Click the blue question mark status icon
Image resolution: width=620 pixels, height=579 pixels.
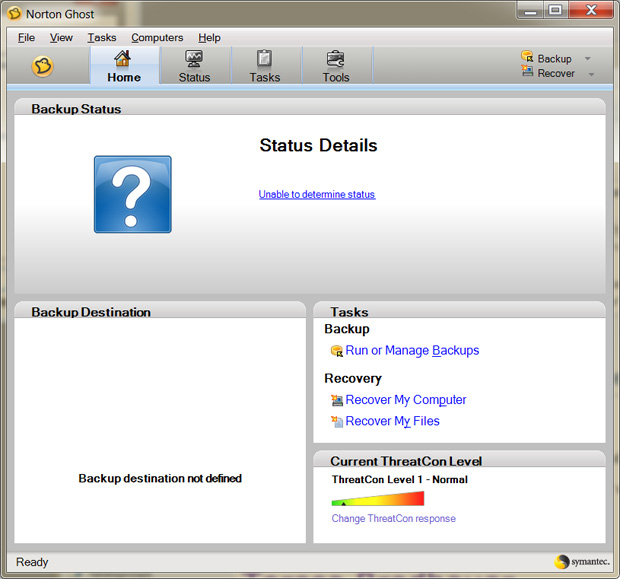point(133,194)
